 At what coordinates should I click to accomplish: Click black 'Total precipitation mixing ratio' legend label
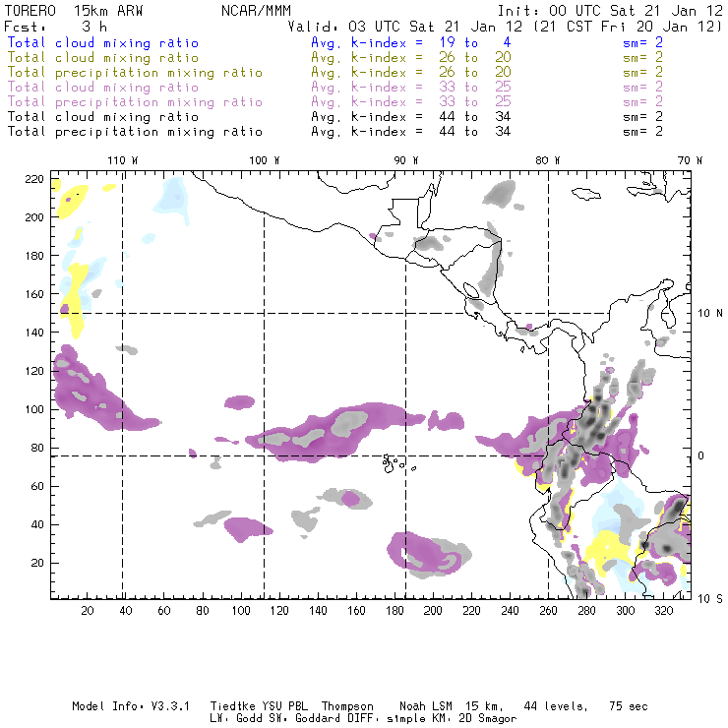tap(135, 132)
